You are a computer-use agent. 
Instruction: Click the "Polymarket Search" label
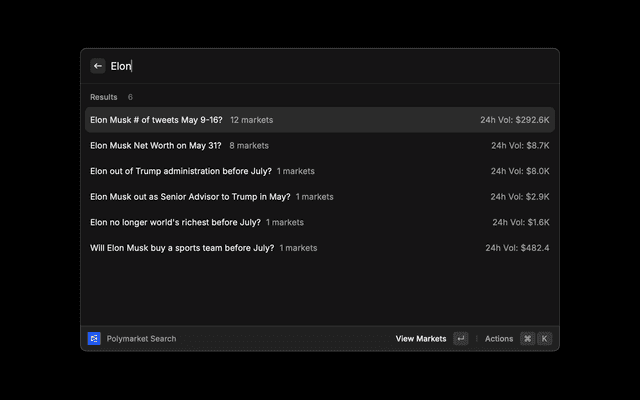(x=141, y=339)
